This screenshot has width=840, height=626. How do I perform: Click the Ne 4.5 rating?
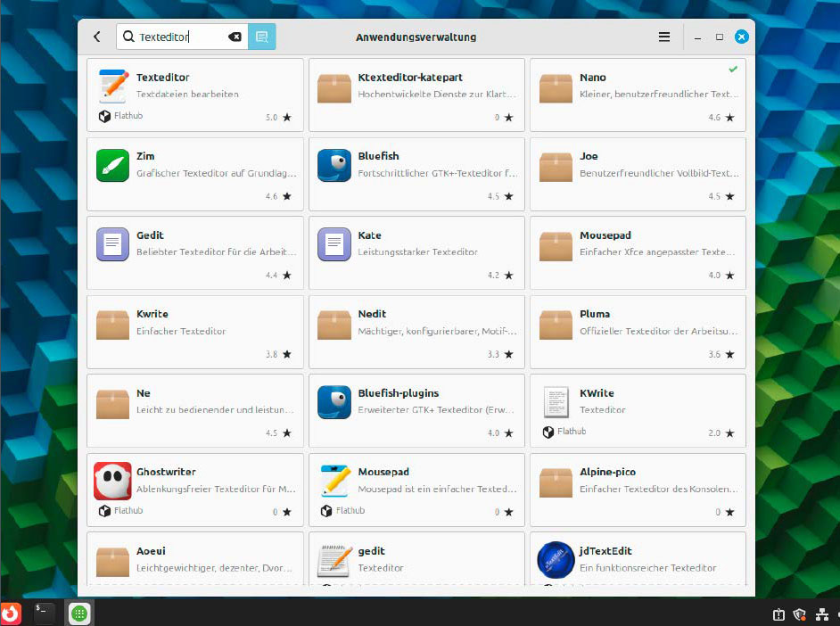[278, 432]
